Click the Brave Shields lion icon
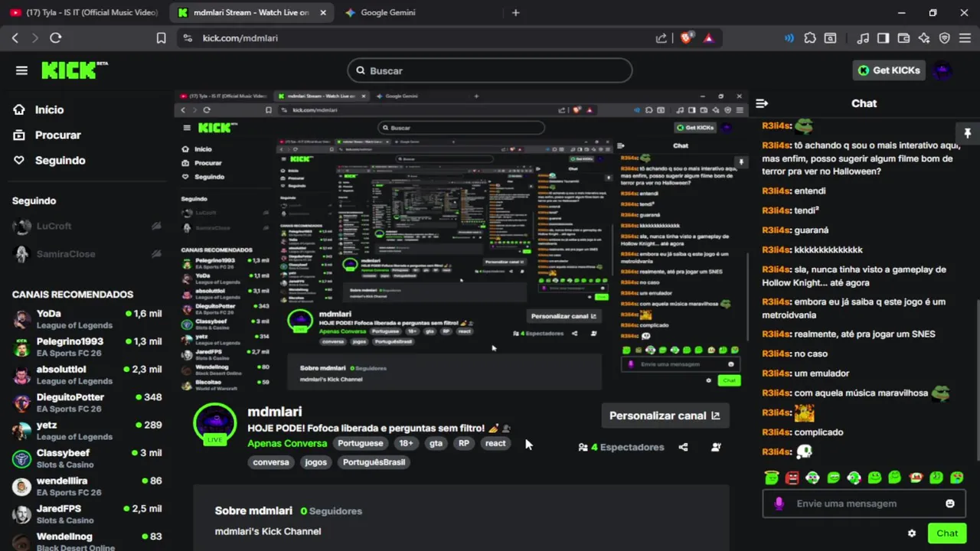 pos(686,37)
